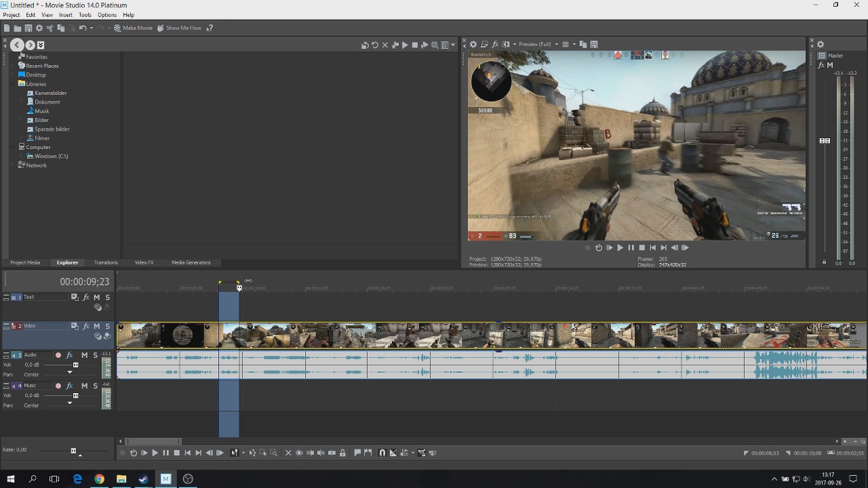The width and height of the screenshot is (868, 488).
Task: Solo the Video track
Action: coord(107,326)
